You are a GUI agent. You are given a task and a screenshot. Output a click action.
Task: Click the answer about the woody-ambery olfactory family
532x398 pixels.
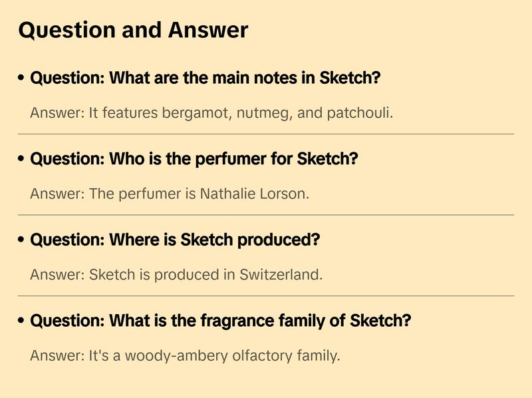185,355
